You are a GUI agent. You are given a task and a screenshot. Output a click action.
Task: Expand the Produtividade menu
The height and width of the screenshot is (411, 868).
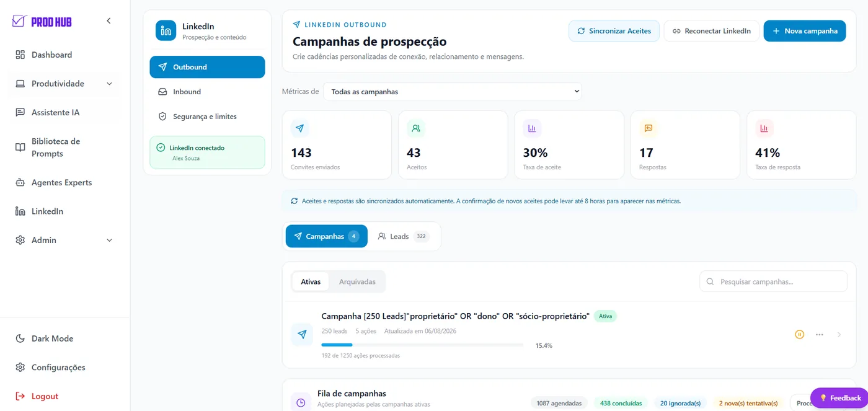[x=64, y=84]
